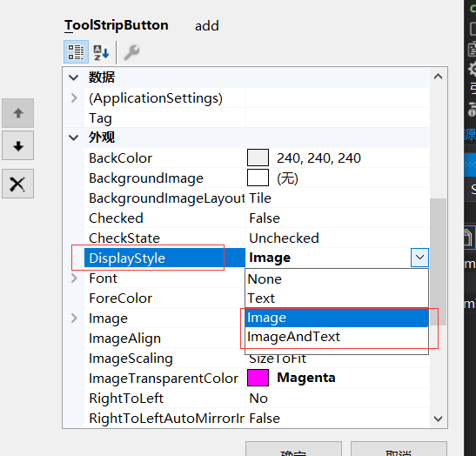The image size is (476, 456).
Task: Collapse the 外观 category
Action: pyautogui.click(x=73, y=137)
